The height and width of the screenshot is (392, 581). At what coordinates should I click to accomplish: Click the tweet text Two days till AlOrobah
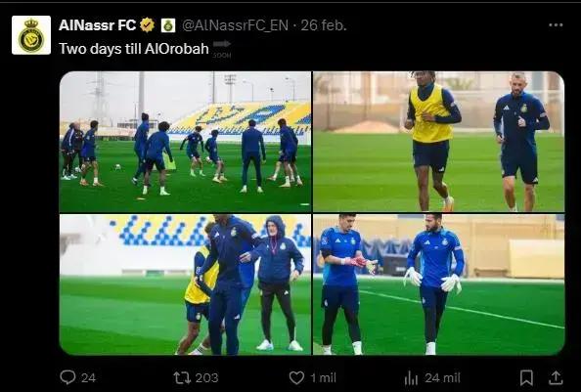(134, 49)
